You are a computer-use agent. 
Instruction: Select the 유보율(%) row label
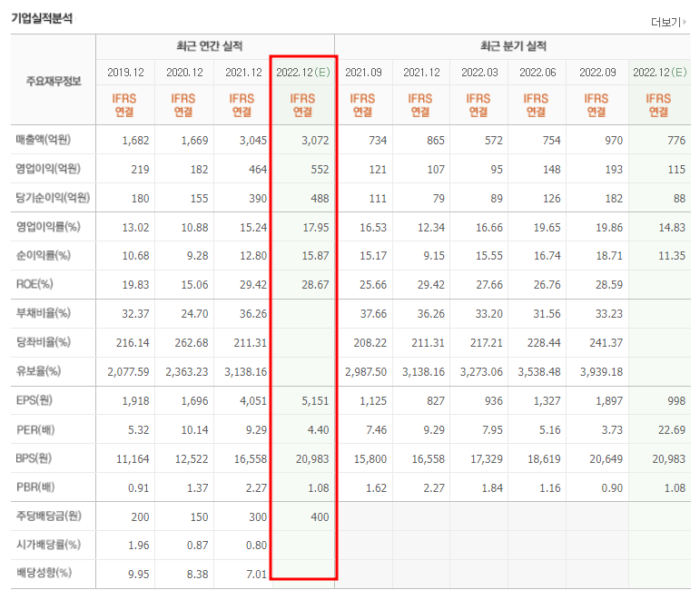[x=38, y=371]
